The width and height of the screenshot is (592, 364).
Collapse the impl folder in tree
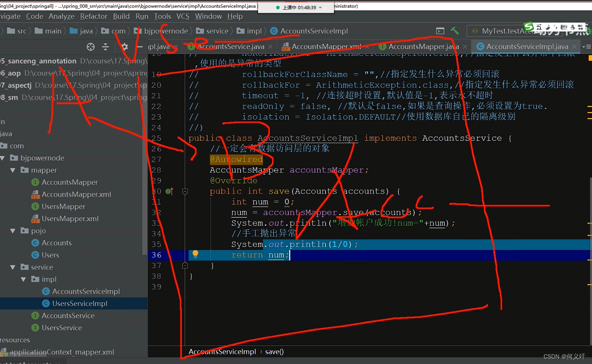click(x=23, y=279)
